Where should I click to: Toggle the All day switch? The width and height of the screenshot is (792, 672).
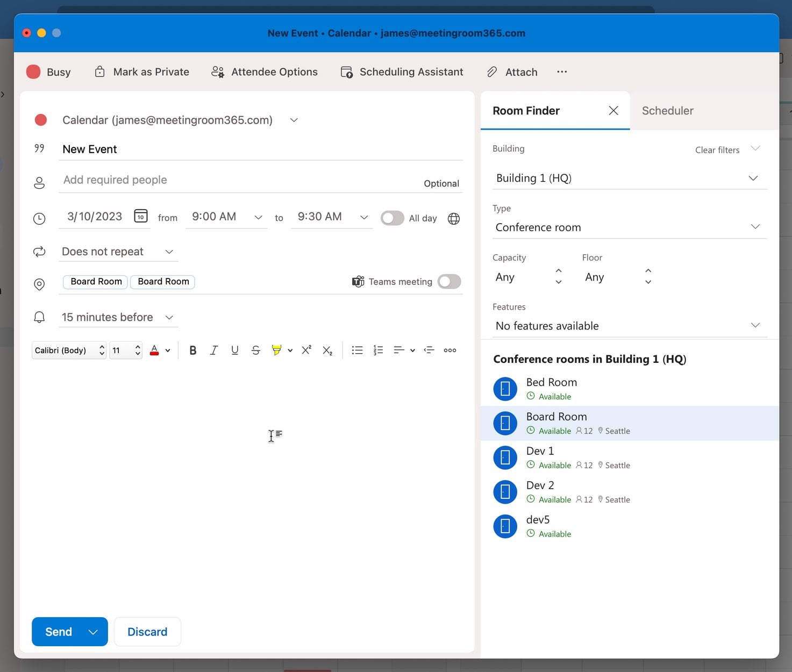click(393, 218)
